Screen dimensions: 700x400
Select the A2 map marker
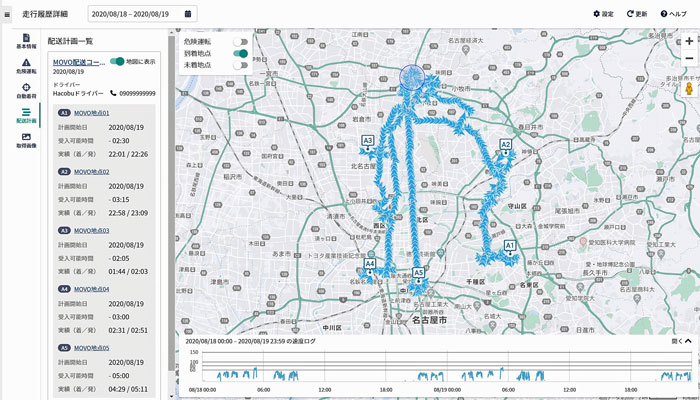pos(505,146)
